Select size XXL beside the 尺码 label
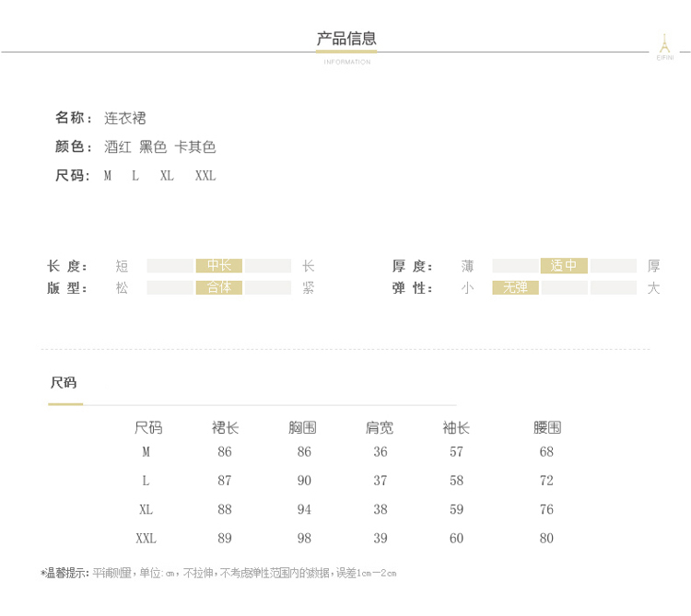 click(205, 176)
